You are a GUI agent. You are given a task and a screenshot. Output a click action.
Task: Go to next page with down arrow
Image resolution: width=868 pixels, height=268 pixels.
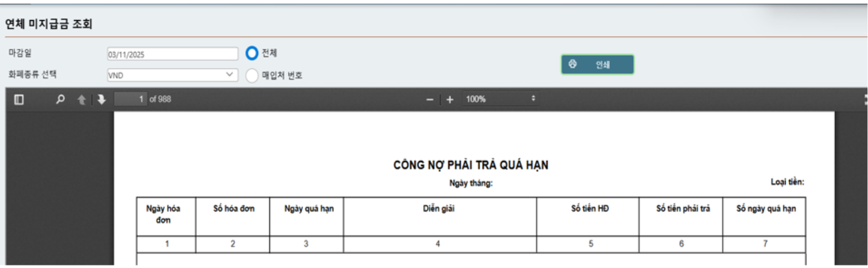point(101,99)
